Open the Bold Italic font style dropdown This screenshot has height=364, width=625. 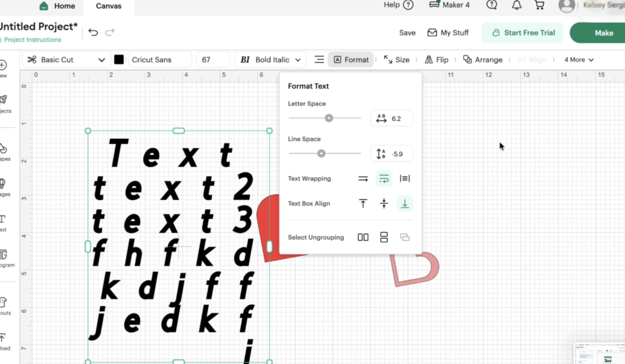pos(270,60)
